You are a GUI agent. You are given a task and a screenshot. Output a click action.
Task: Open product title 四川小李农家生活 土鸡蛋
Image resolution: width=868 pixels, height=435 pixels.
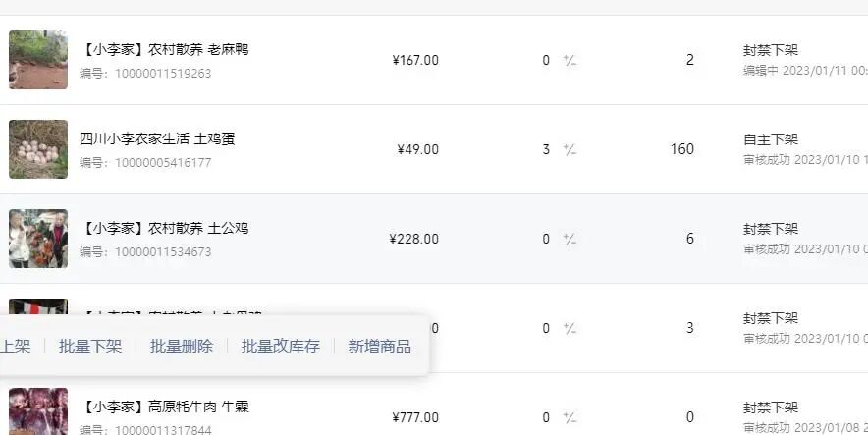click(157, 138)
